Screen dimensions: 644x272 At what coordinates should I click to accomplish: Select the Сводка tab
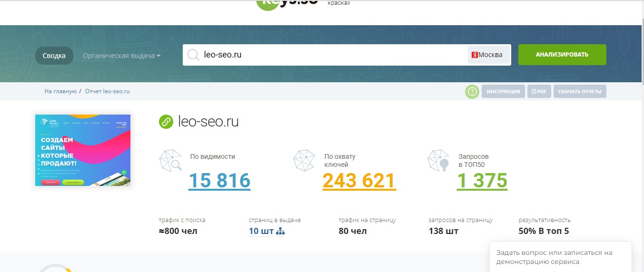tap(54, 56)
